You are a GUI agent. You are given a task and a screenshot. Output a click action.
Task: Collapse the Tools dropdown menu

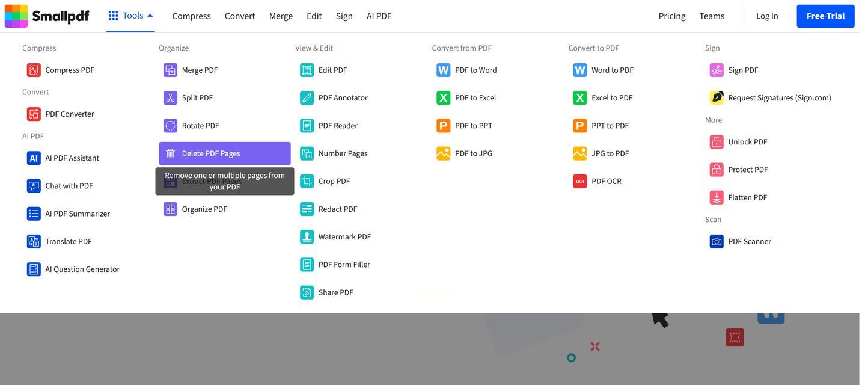(130, 16)
